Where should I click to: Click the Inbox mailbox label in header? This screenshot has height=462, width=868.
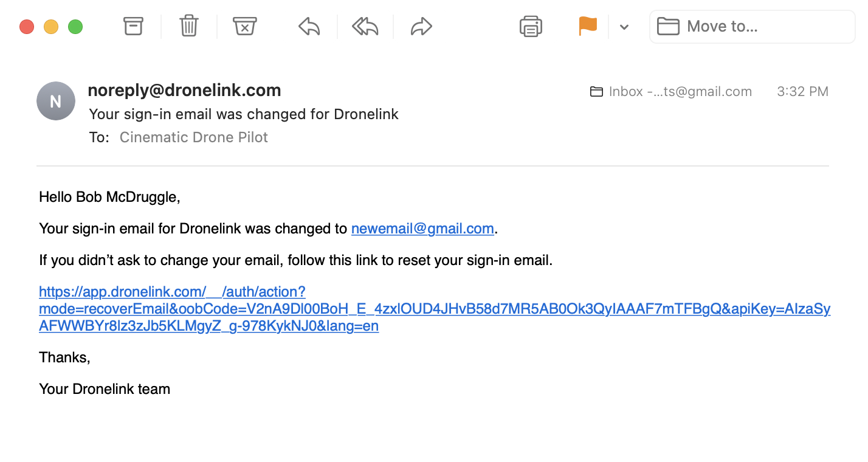click(x=680, y=92)
